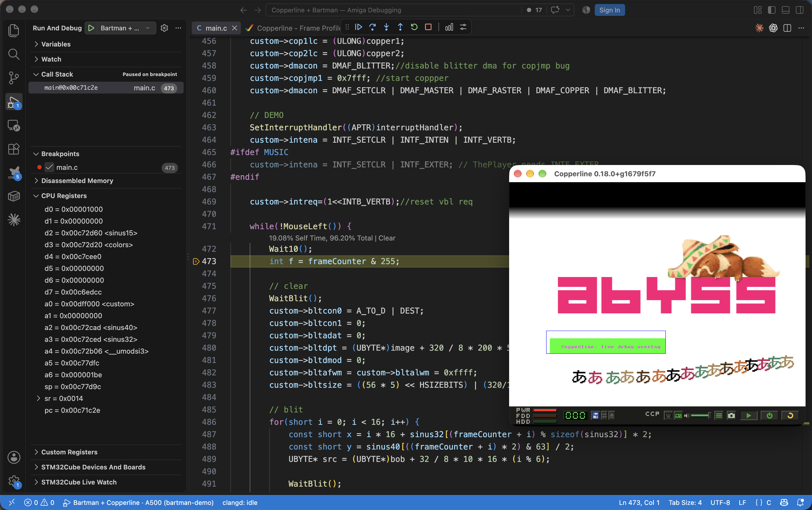Open the Claude starburst icon in activity bar
This screenshot has width=812, height=510.
click(x=13, y=220)
